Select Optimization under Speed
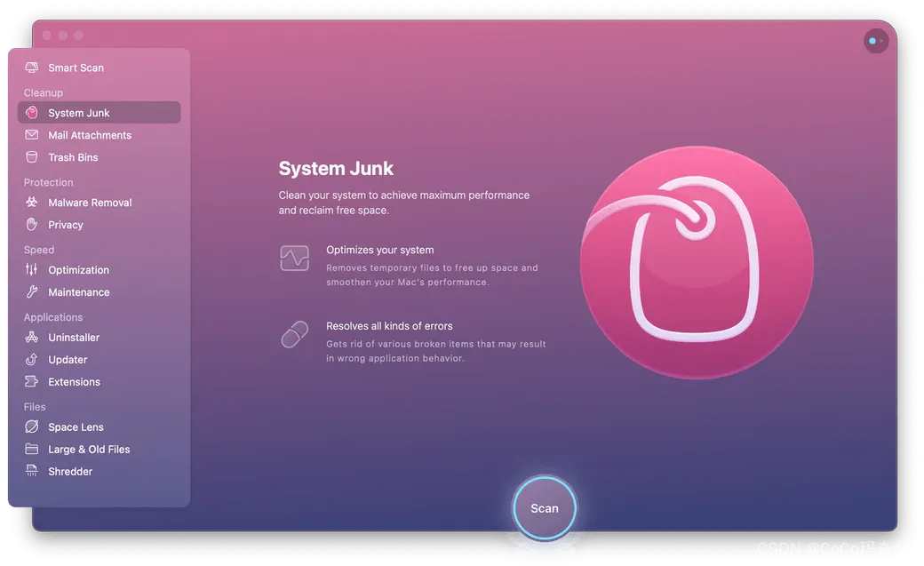Viewport: 924px width, 566px height. 99,269
